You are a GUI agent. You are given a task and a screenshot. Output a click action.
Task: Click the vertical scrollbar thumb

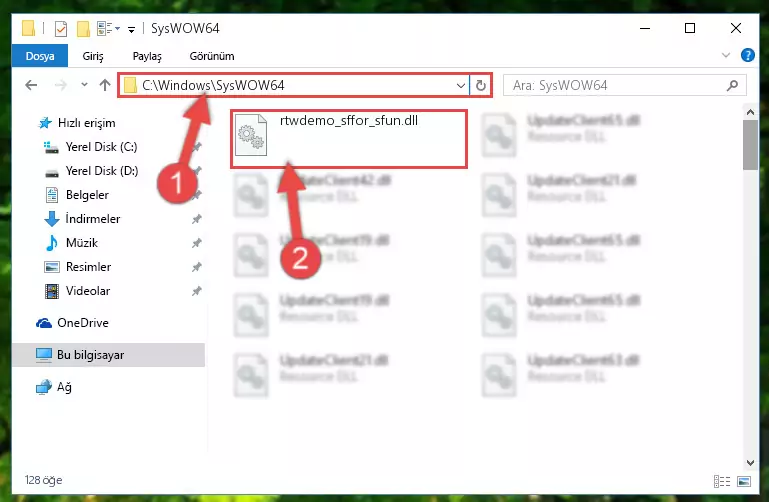point(750,145)
